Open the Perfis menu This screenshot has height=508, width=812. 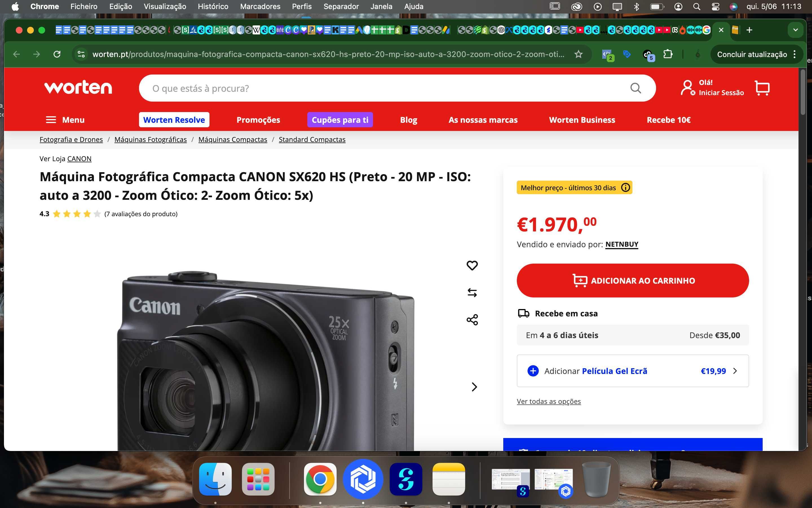(x=302, y=6)
